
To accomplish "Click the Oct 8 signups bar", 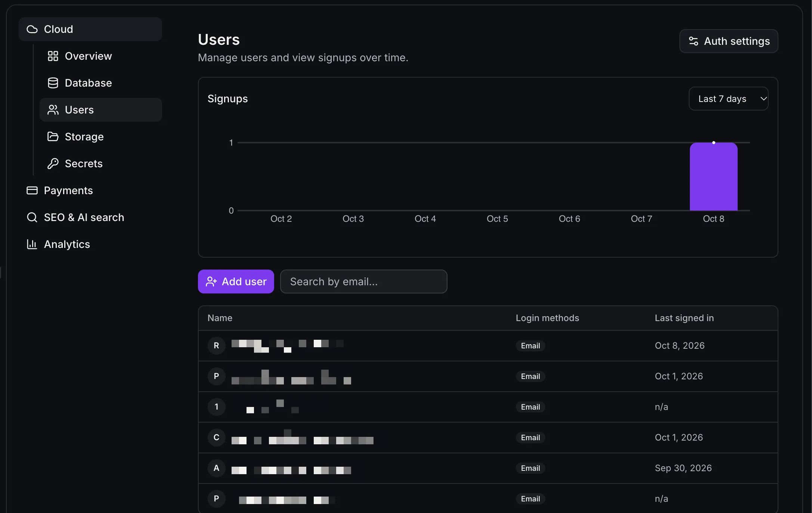I will click(713, 177).
